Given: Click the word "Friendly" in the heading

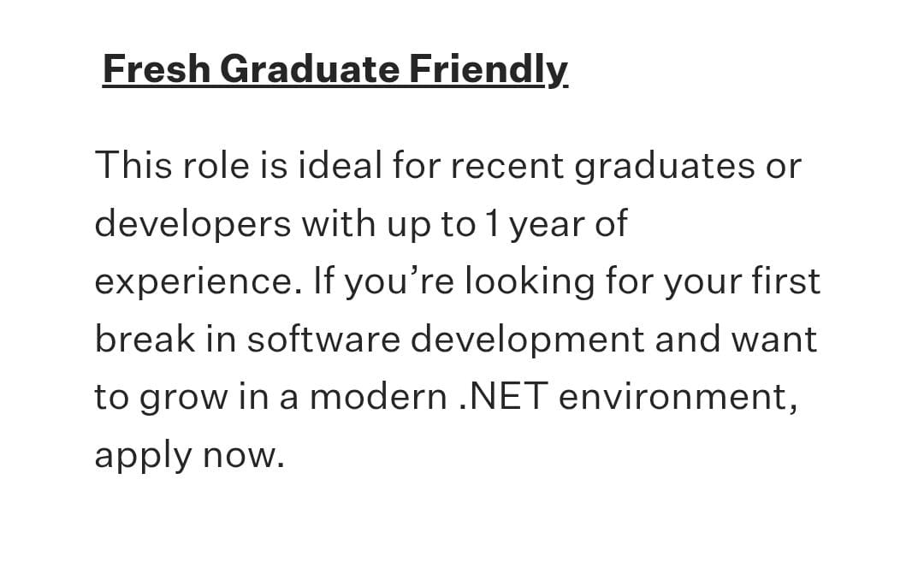Looking at the screenshot, I should point(488,69).
